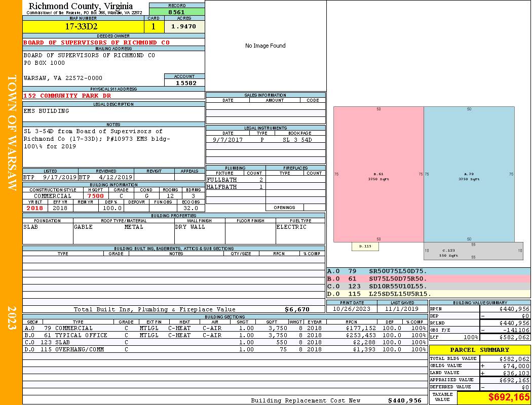Click roof type GABLE
532x405 pixels.
coord(83,227)
